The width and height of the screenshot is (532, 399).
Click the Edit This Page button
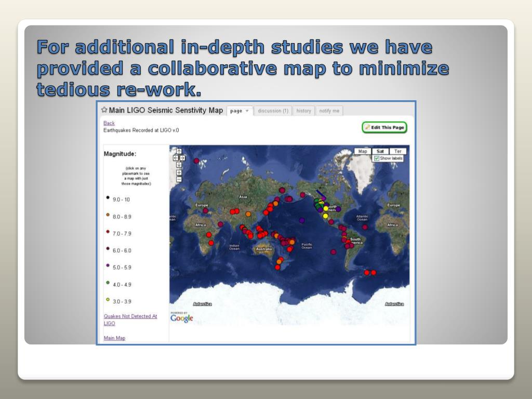click(384, 128)
